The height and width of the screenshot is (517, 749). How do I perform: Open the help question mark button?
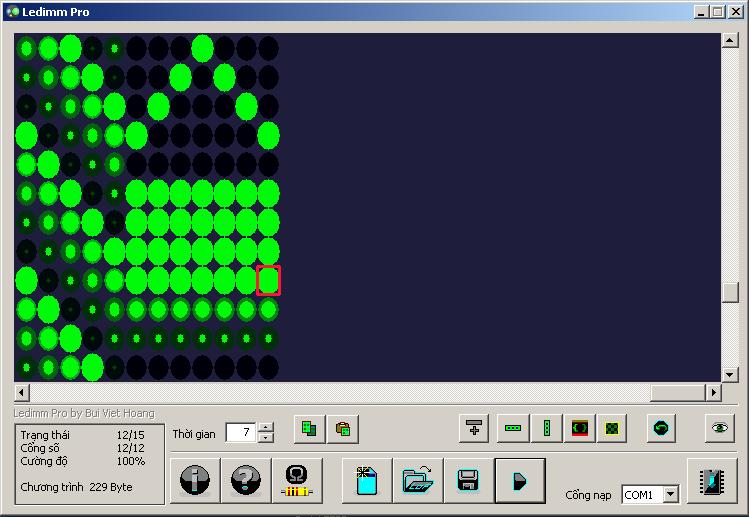click(246, 481)
